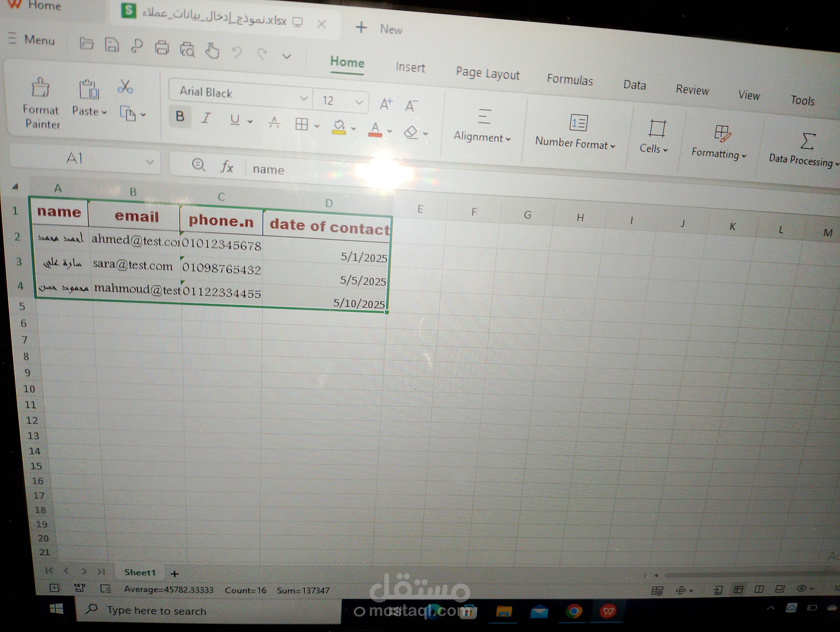Switch to the Insert ribbon tab

coord(410,67)
